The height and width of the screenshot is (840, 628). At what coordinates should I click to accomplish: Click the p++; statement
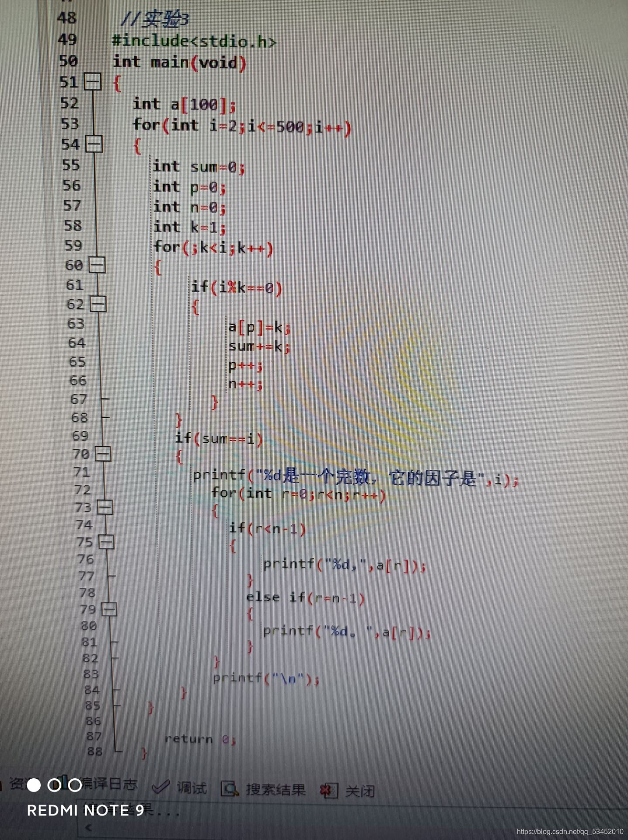tap(246, 365)
